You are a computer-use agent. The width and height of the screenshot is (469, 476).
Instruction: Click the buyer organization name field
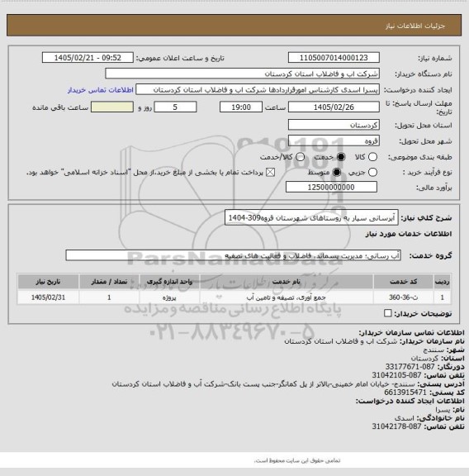[242, 74]
